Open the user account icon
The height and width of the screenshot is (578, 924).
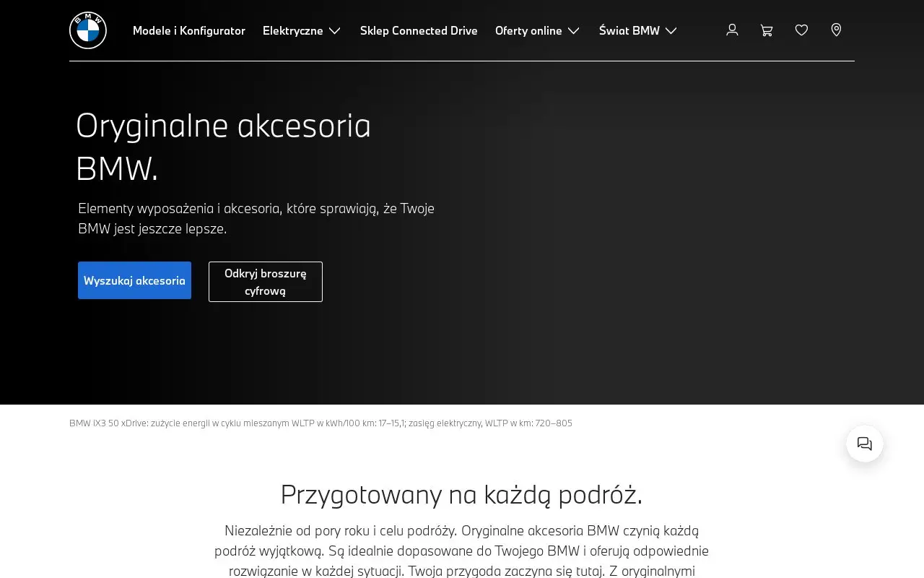(732, 30)
